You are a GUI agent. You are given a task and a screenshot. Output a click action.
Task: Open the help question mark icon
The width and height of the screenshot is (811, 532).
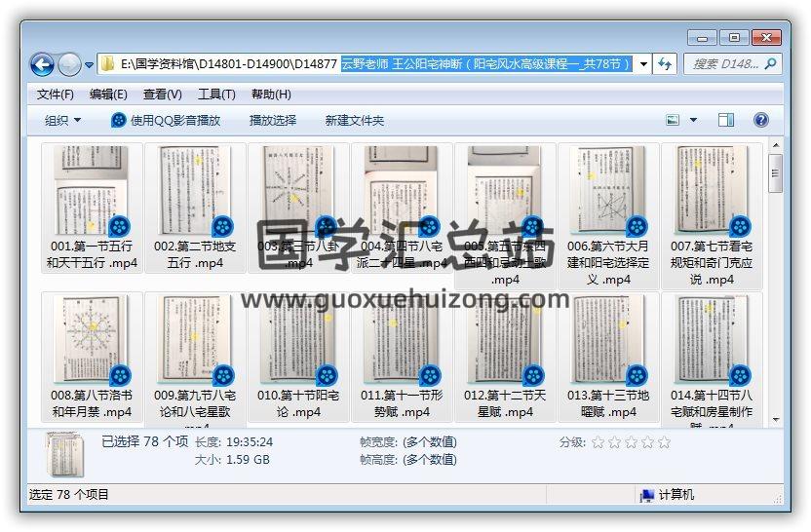coord(761,120)
